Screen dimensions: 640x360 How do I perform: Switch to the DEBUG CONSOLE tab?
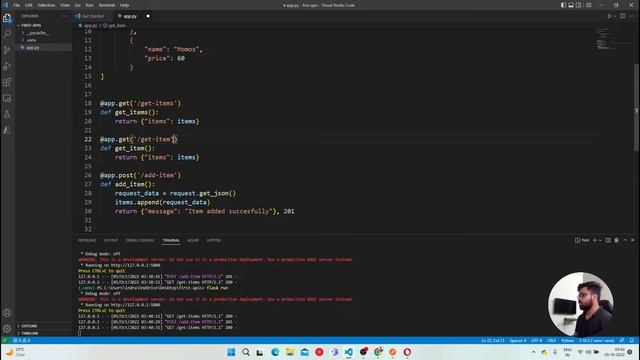[x=140, y=240]
